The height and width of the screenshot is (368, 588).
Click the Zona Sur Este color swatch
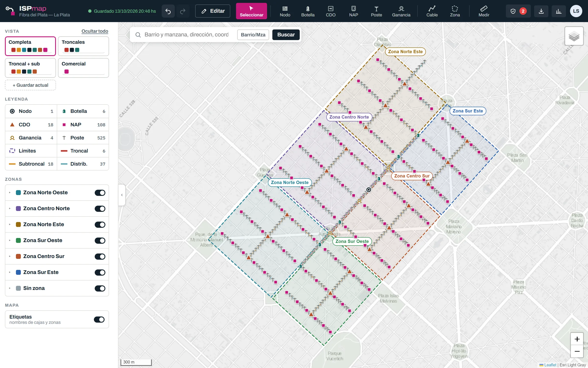pos(18,272)
